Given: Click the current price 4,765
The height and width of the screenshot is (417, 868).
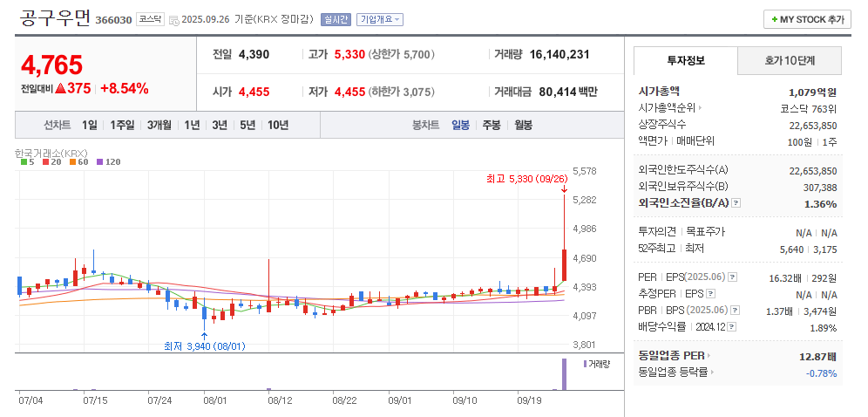Looking at the screenshot, I should [52, 65].
